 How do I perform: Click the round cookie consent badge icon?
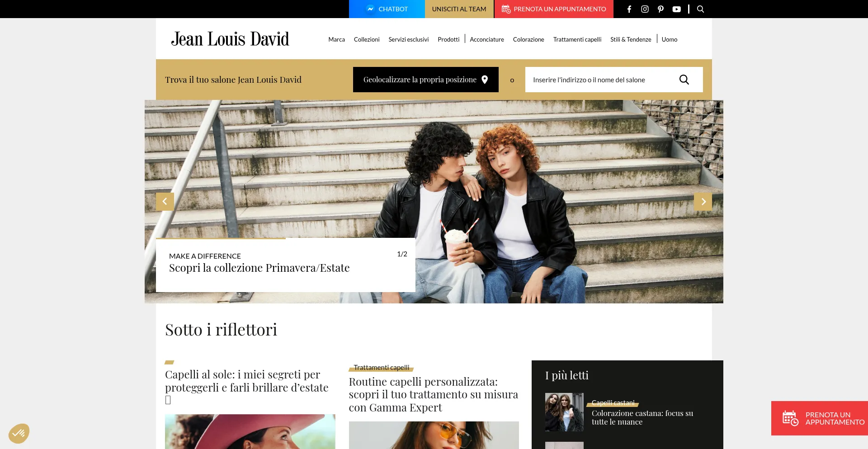click(19, 434)
